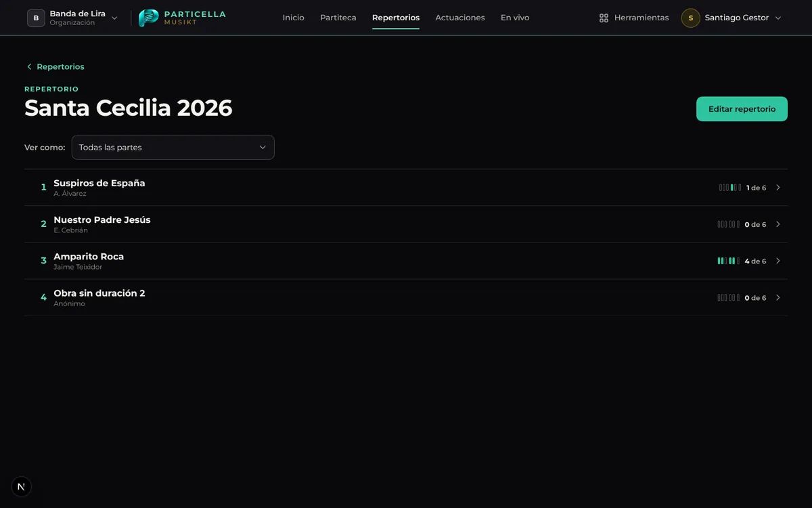Go to the Partiteca tab

[338, 18]
